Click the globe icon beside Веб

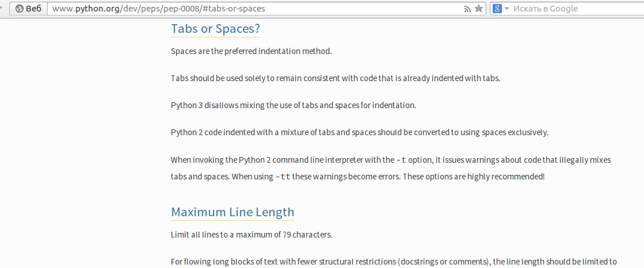point(19,9)
